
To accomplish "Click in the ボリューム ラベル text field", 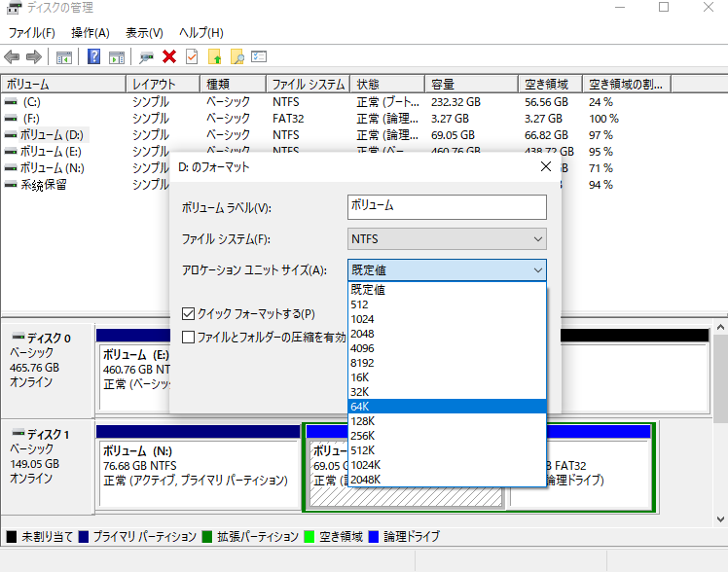I will (447, 207).
